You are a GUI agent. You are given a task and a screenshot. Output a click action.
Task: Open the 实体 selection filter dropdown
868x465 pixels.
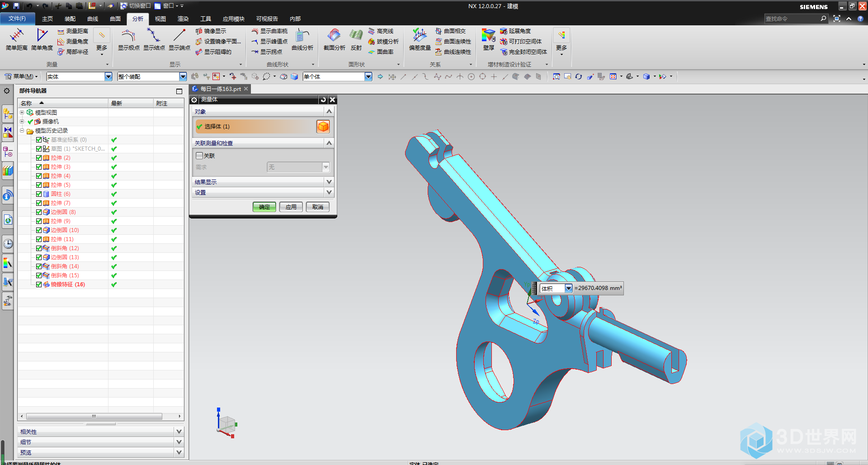coord(108,77)
